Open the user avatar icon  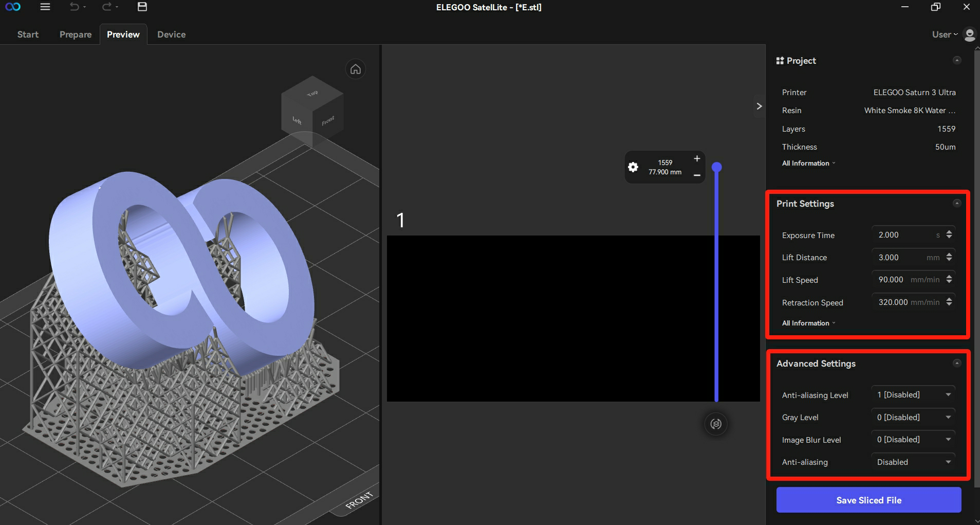click(969, 34)
